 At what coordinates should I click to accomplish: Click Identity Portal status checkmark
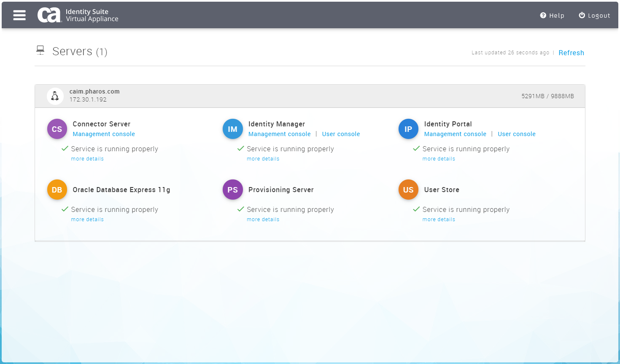click(x=416, y=148)
